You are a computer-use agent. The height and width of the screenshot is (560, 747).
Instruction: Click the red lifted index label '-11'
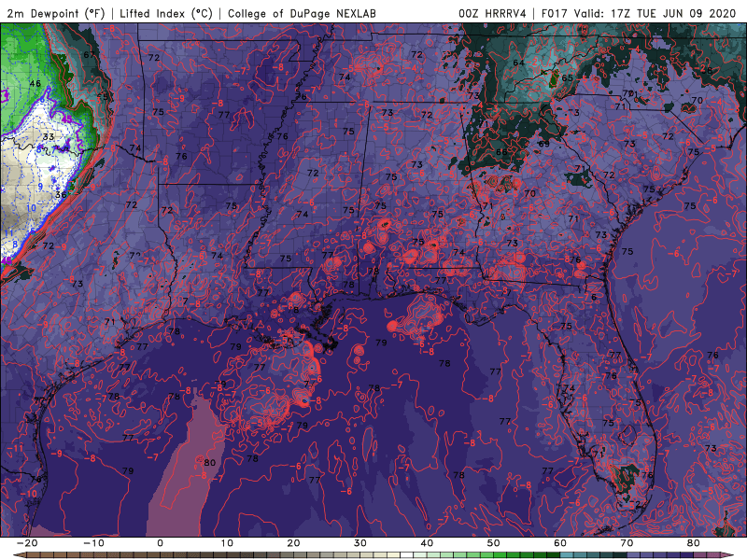[16, 449]
